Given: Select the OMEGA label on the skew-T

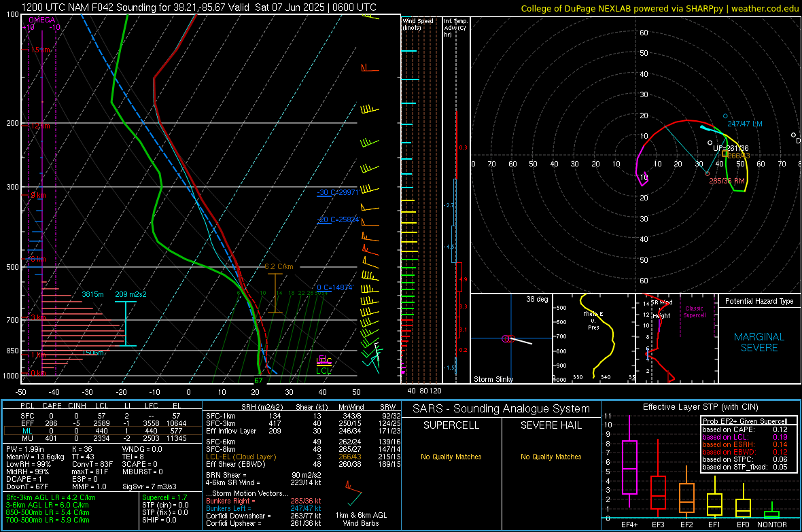Looking at the screenshot, I should pos(41,20).
